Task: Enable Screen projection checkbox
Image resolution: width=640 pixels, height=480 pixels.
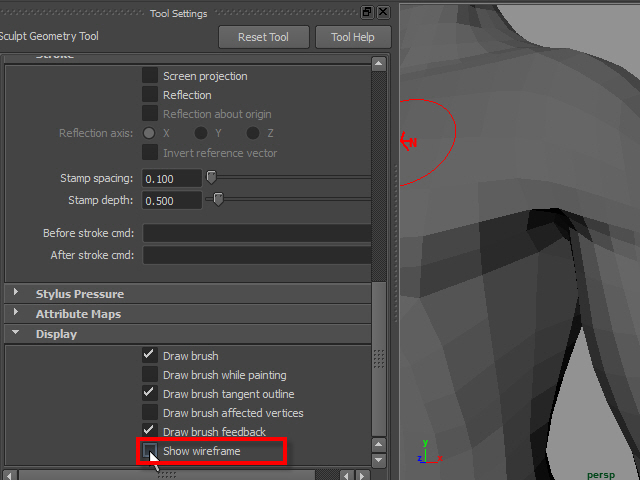Action: (x=150, y=76)
